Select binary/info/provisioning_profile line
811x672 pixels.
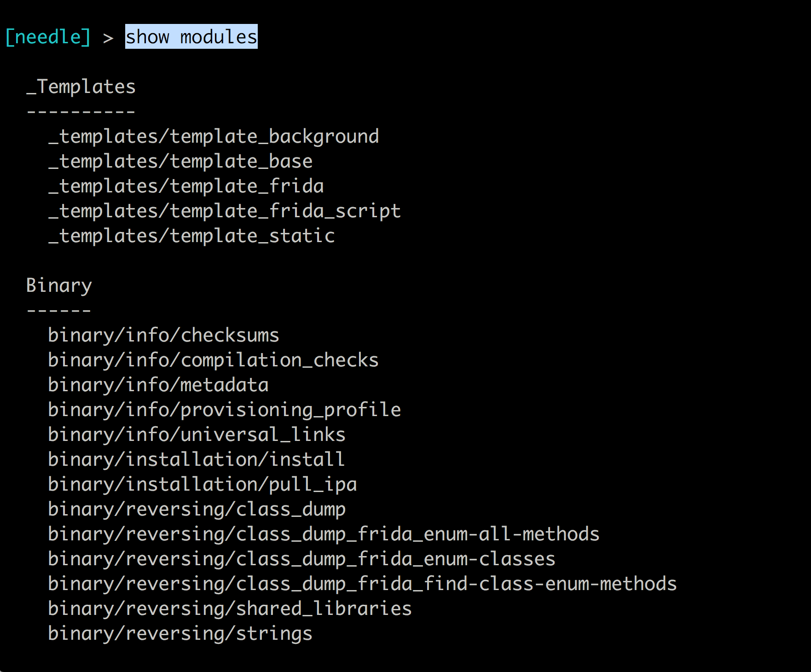(x=225, y=410)
